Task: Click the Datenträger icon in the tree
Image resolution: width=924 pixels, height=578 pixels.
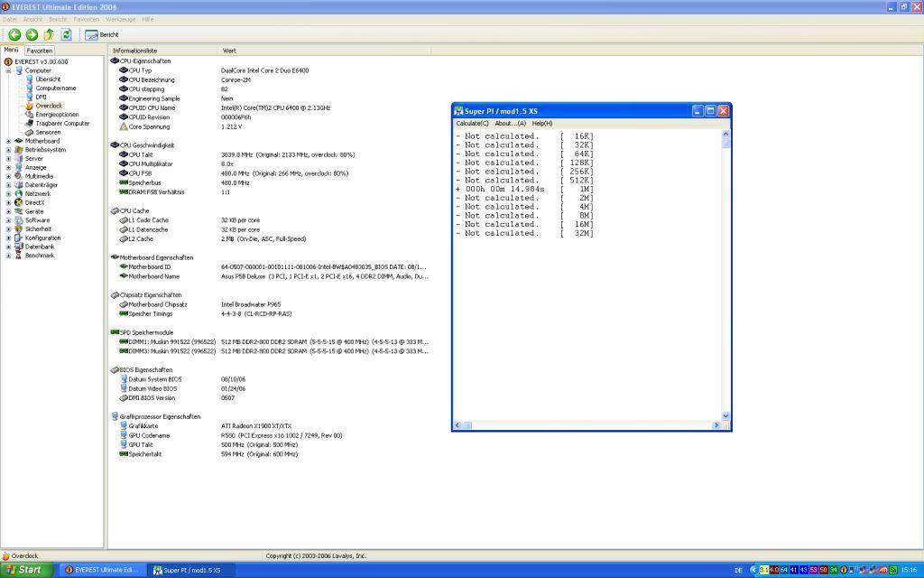Action: point(19,185)
